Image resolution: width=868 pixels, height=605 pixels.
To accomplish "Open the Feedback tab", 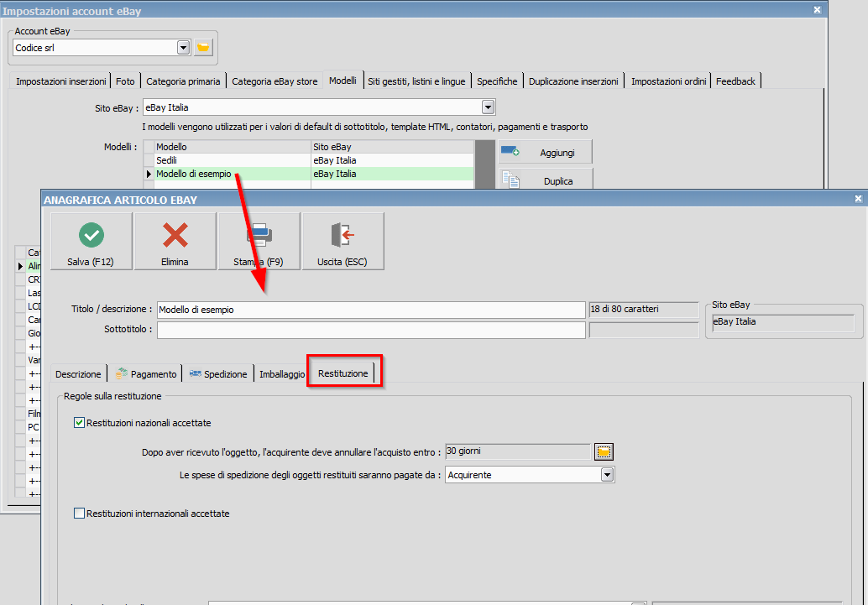I will pos(735,81).
